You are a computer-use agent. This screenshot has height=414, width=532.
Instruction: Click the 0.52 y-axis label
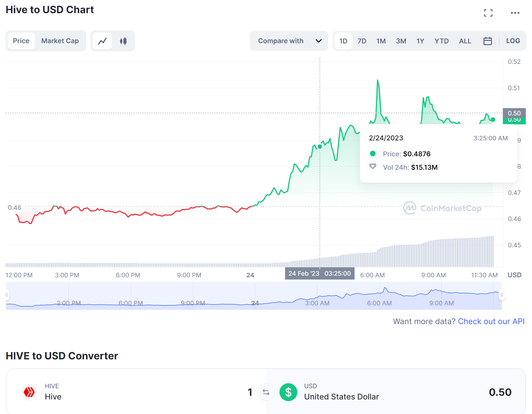pos(514,62)
